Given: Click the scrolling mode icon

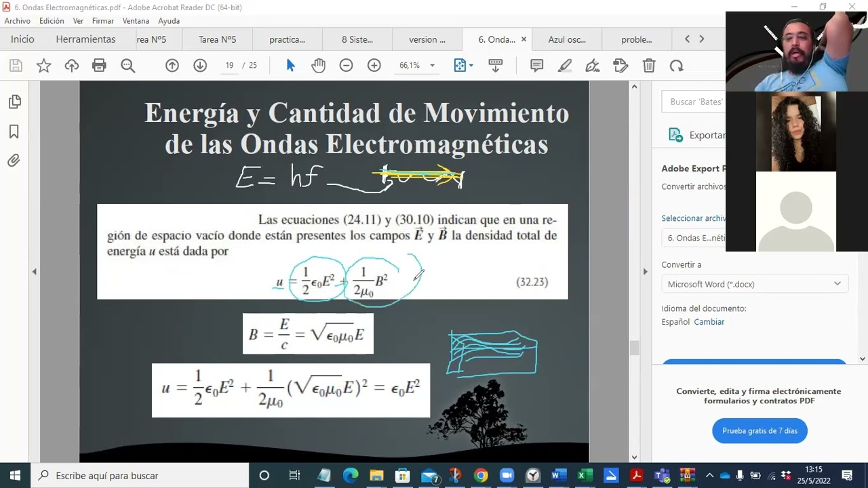Looking at the screenshot, I should tap(495, 66).
